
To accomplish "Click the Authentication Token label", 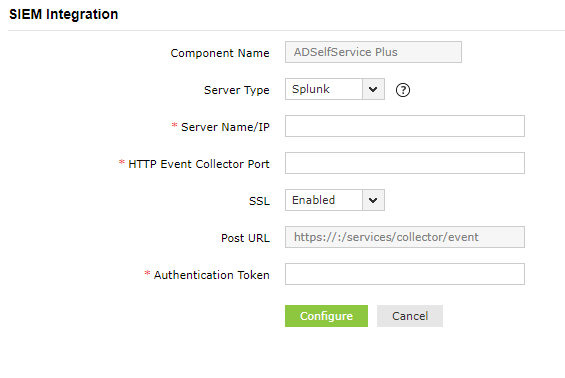I will [212, 275].
